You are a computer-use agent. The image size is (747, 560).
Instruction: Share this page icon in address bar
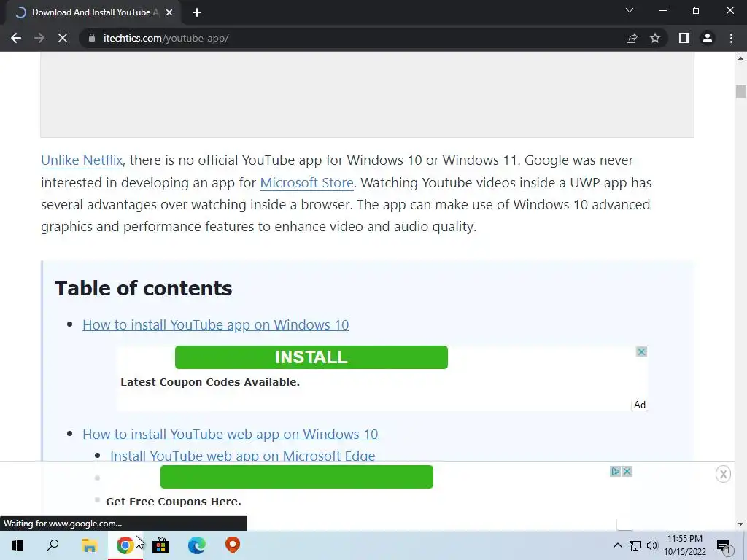click(632, 38)
